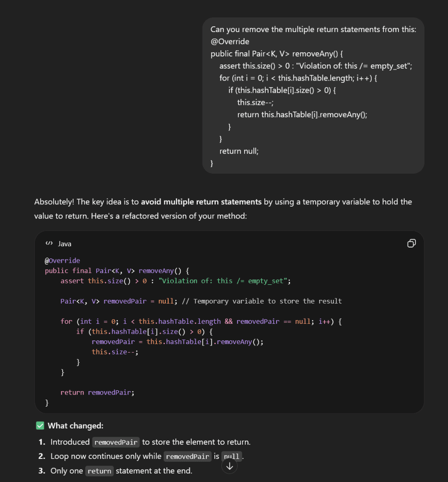448x482 pixels.
Task: Click the Violation of empty_set string in the code
Action: tap(226, 281)
